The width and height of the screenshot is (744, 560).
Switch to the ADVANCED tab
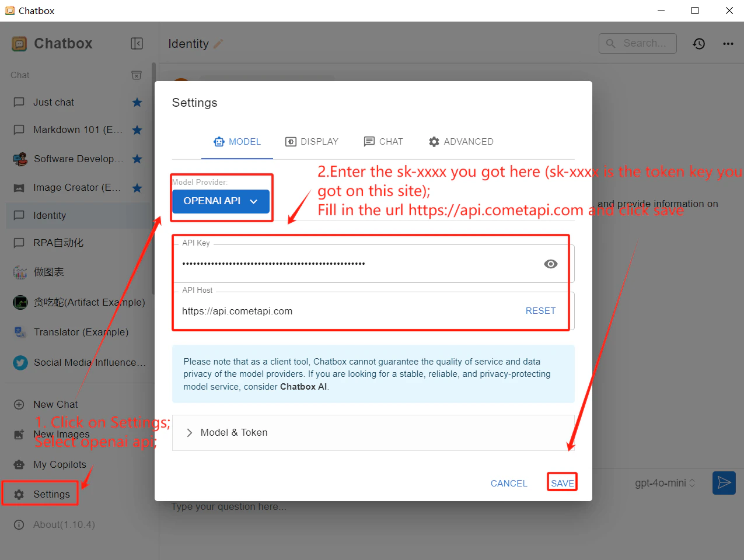tap(461, 141)
